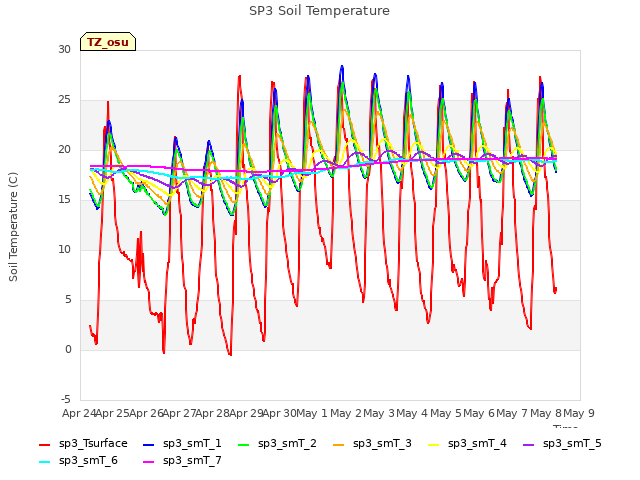This screenshot has height=480, width=640.
Task: Click the Apr 27 x-axis date label
Action: pos(179,413)
